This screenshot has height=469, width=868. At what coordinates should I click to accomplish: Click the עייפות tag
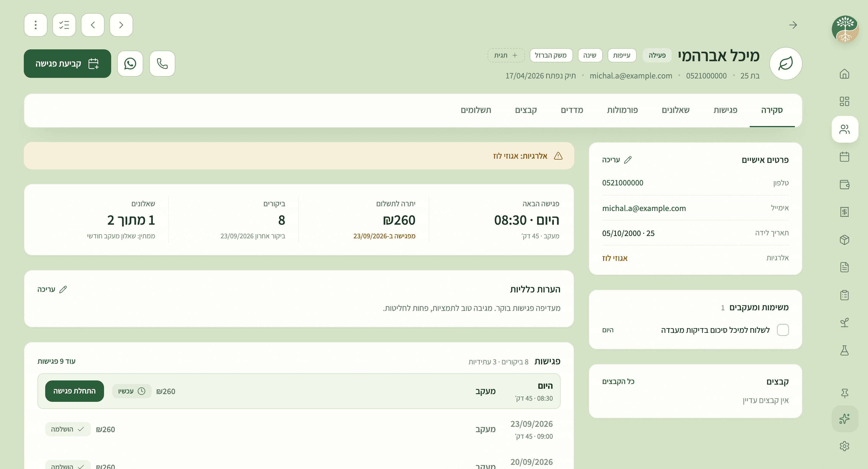pos(622,55)
